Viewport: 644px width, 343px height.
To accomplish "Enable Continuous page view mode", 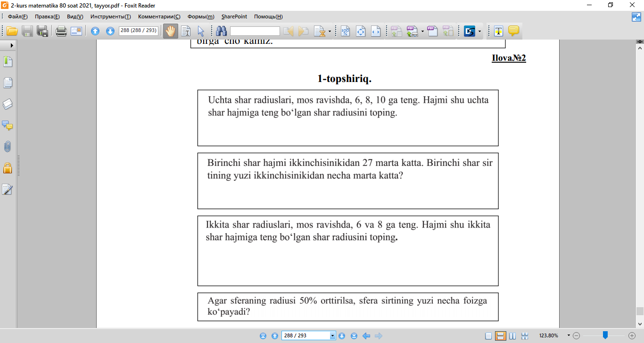I will pos(501,336).
